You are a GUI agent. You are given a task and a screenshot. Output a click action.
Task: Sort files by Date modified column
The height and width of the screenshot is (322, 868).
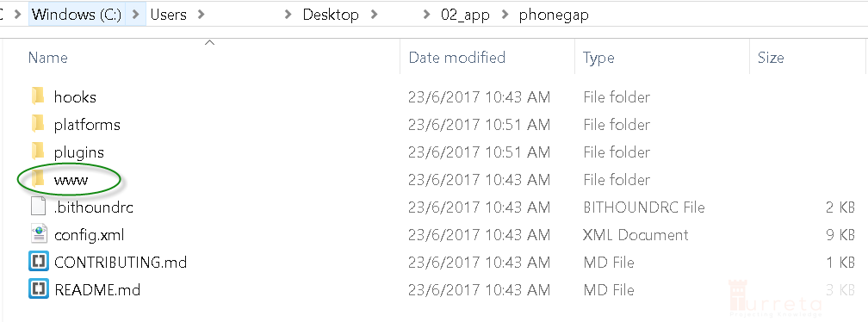click(456, 58)
